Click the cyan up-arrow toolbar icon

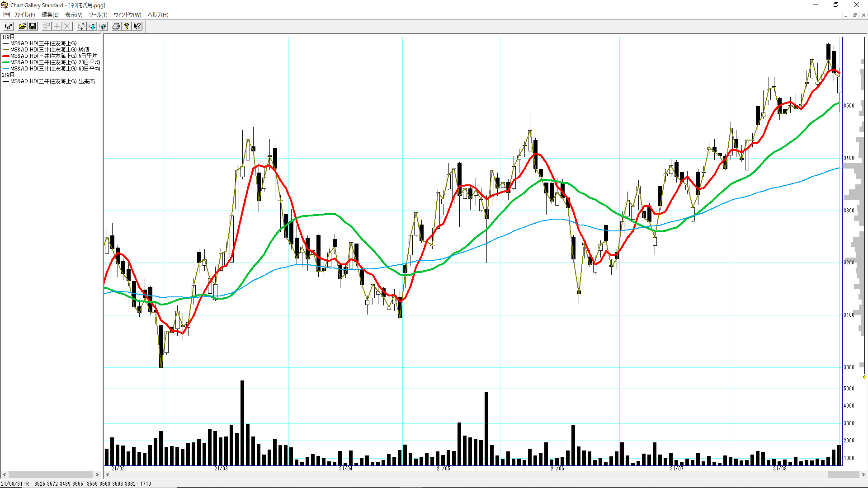103,26
